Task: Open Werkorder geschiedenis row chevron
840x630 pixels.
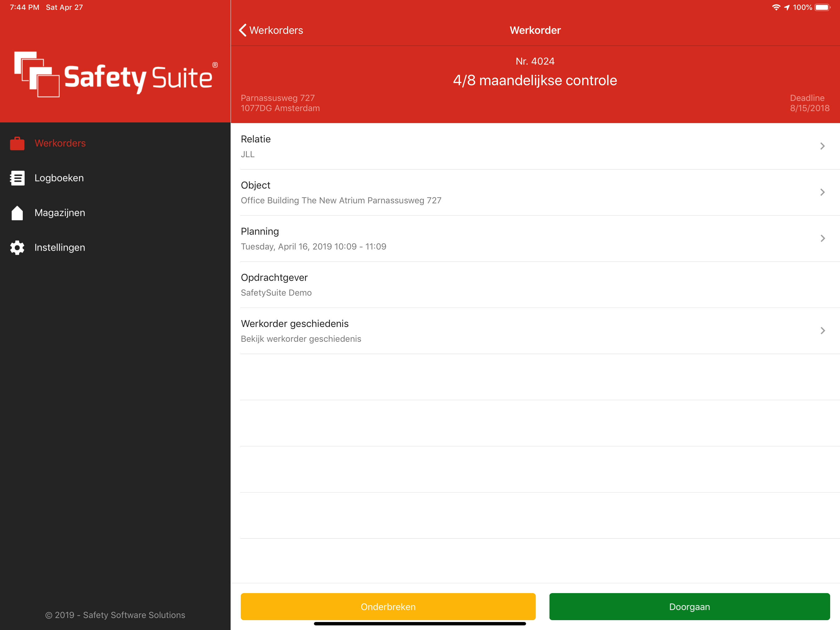Action: coord(822,331)
